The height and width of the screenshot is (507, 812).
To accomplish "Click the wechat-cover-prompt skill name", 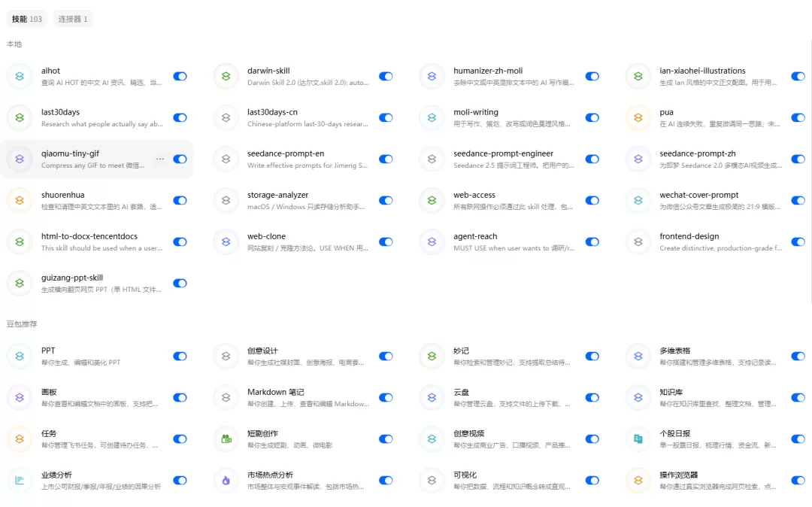I will tap(699, 195).
